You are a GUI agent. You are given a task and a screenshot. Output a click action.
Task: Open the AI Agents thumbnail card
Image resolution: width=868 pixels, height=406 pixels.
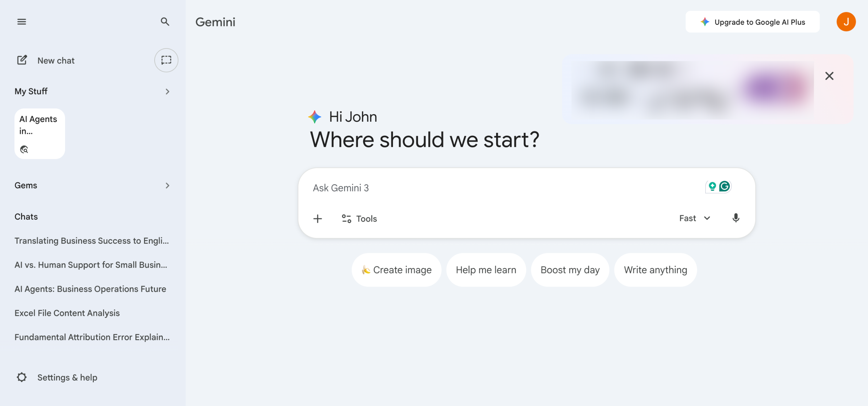40,134
